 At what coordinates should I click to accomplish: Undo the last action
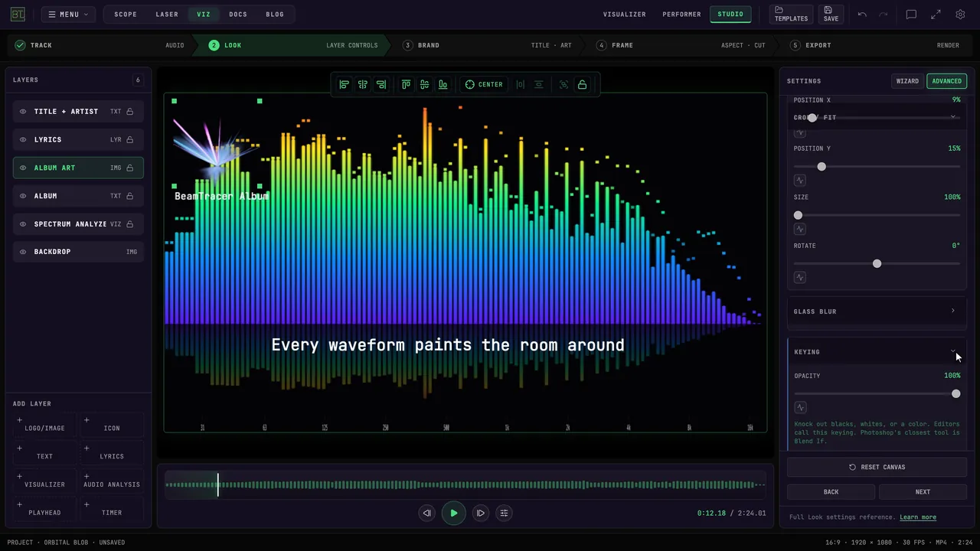(862, 14)
